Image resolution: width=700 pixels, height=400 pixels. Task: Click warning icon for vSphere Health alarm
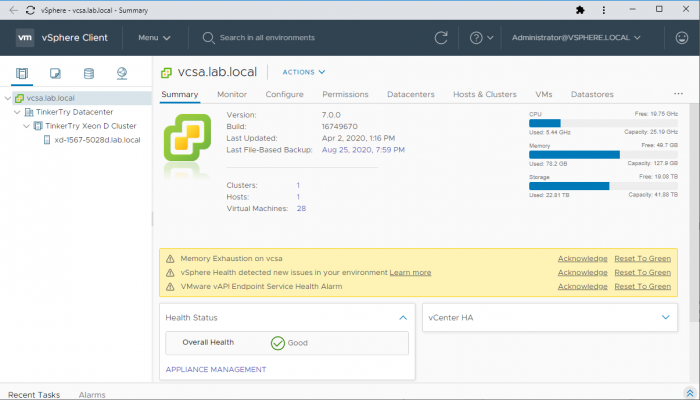tap(170, 272)
